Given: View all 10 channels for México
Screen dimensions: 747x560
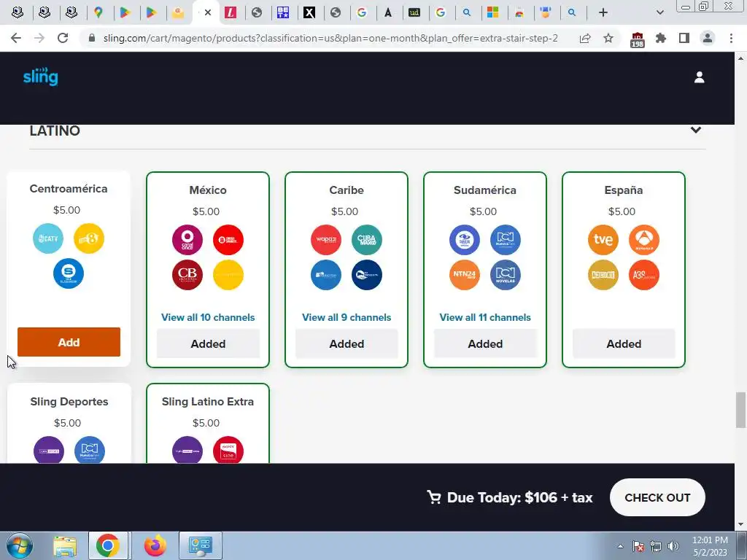Looking at the screenshot, I should (208, 317).
